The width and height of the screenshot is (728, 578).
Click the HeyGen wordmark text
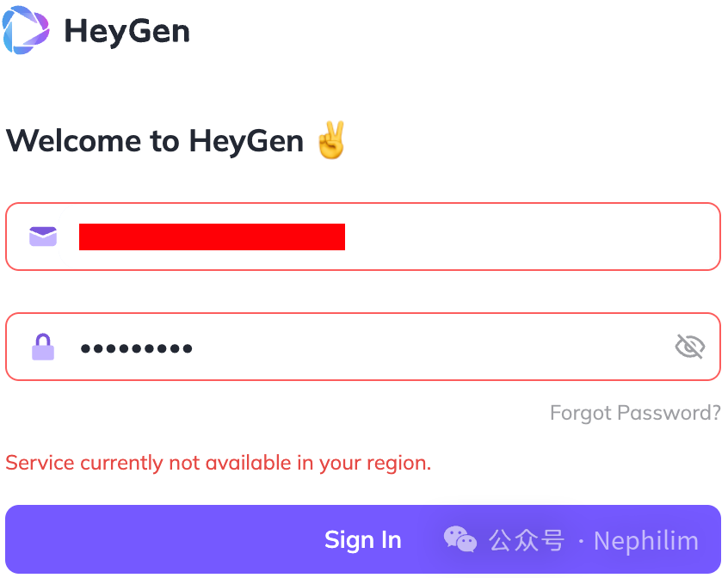tap(126, 32)
